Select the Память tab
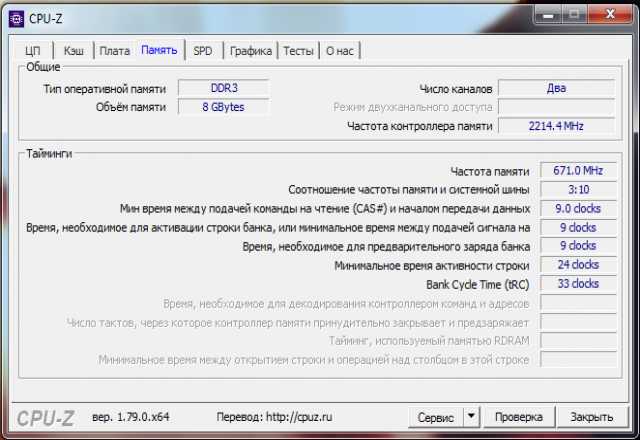 point(159,50)
